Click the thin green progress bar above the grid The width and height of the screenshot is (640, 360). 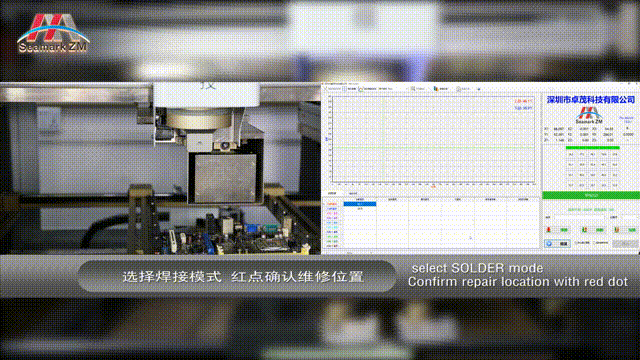tap(593, 148)
